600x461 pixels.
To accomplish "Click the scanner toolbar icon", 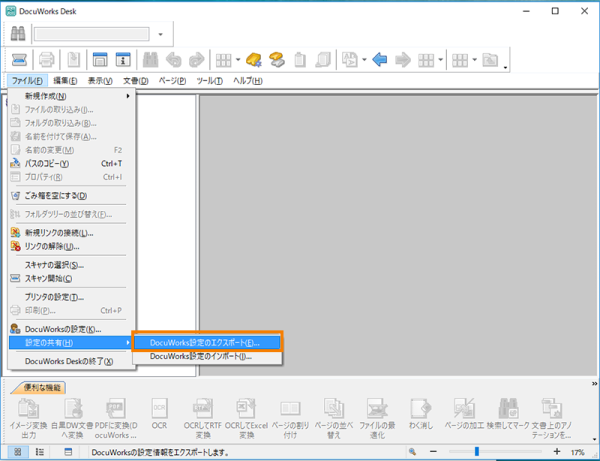I will click(x=19, y=60).
